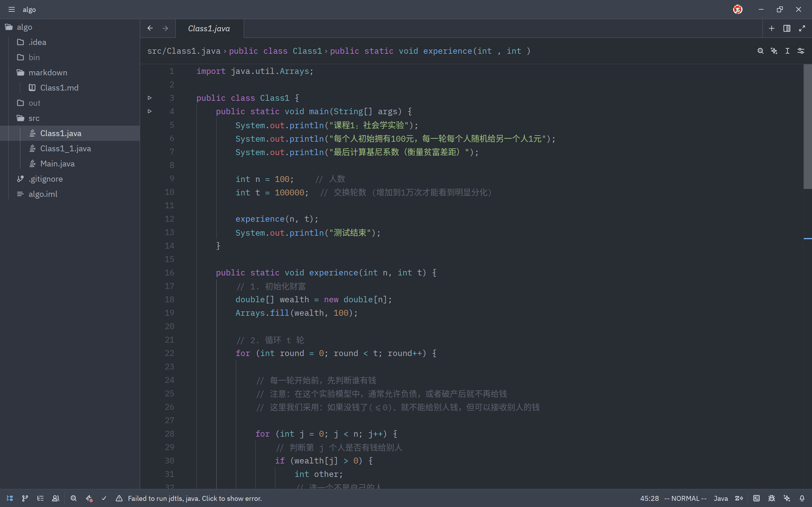Open notifications bell icon
The height and width of the screenshot is (507, 812).
coord(802,498)
